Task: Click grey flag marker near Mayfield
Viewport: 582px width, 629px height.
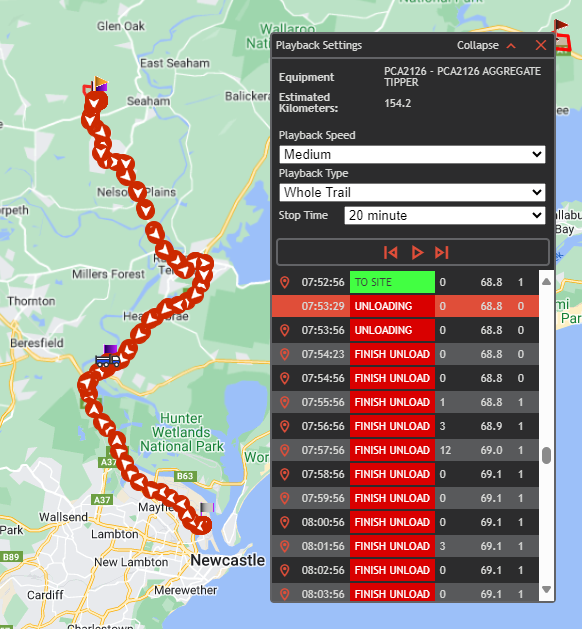Action: pyautogui.click(x=207, y=509)
